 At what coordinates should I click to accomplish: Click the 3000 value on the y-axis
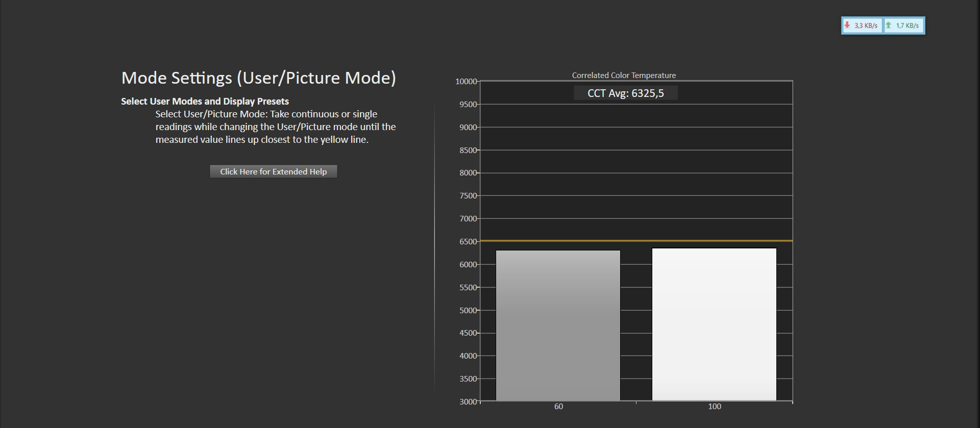468,402
